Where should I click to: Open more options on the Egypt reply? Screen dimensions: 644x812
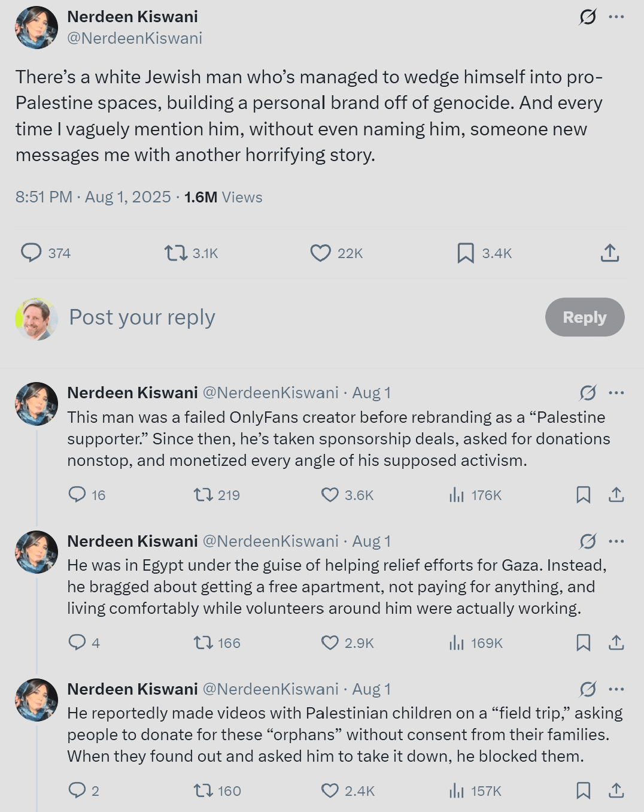click(616, 541)
